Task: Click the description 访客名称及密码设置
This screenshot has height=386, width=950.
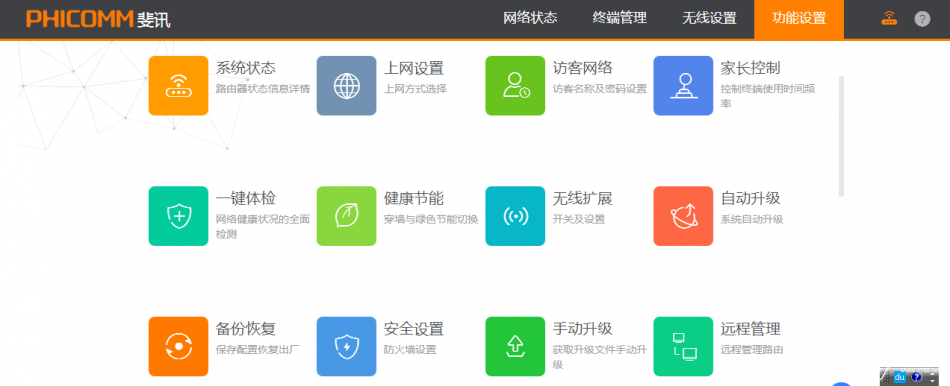Action: click(600, 89)
